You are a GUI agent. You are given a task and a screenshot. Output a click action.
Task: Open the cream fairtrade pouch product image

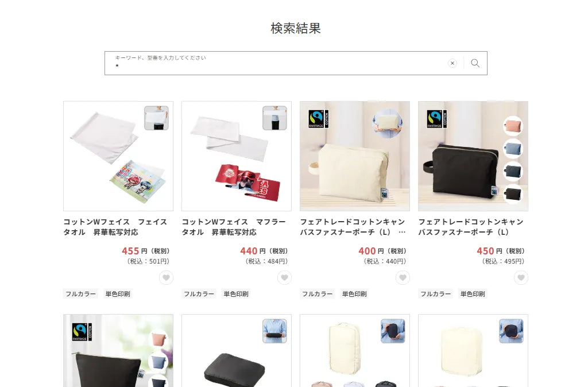tap(355, 156)
